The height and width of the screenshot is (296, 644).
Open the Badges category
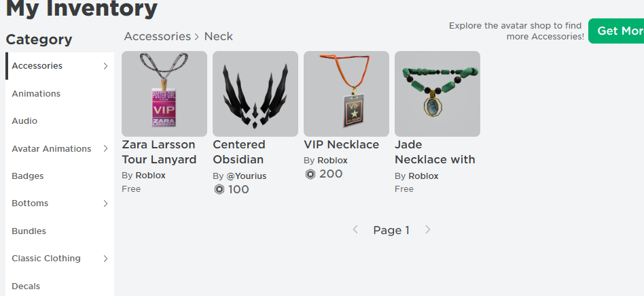[x=28, y=176]
